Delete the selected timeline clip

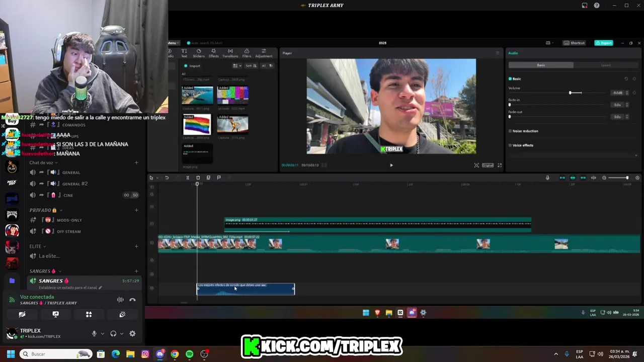pyautogui.click(x=198, y=177)
